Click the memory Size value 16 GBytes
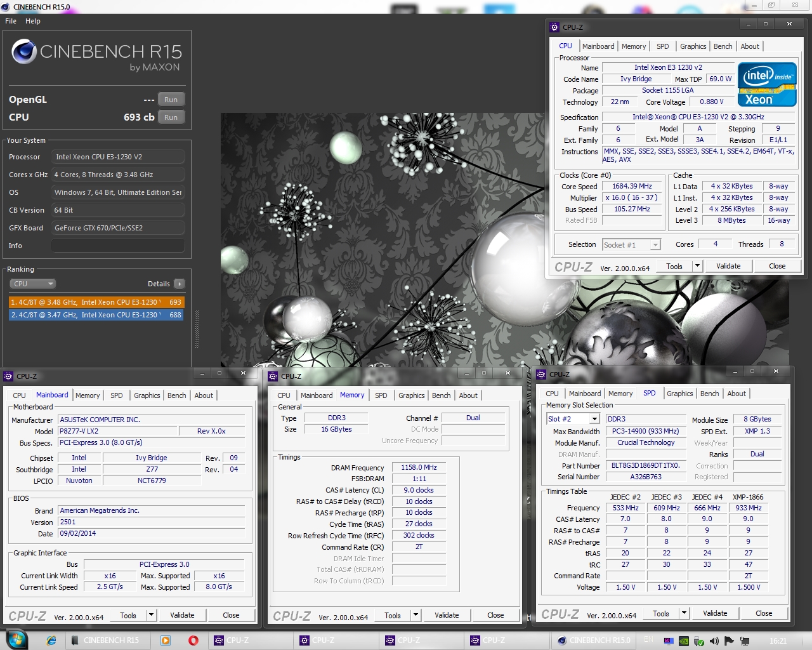This screenshot has height=650, width=812. tap(336, 429)
